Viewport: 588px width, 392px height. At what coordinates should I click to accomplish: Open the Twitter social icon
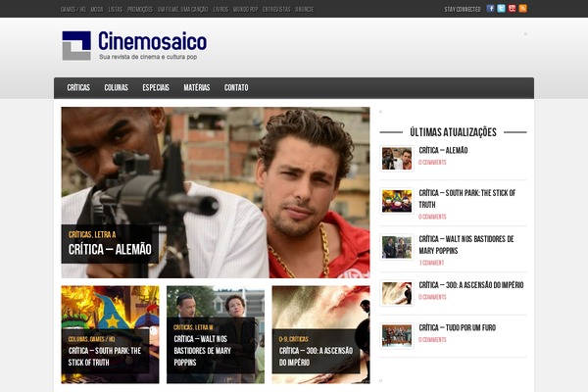click(x=501, y=9)
